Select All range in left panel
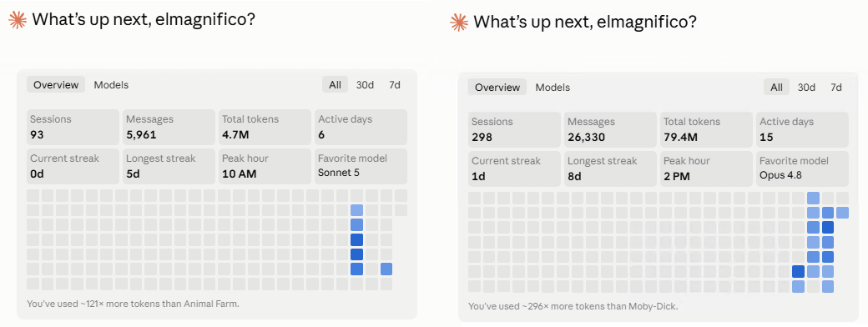This screenshot has height=327, width=868. point(335,84)
